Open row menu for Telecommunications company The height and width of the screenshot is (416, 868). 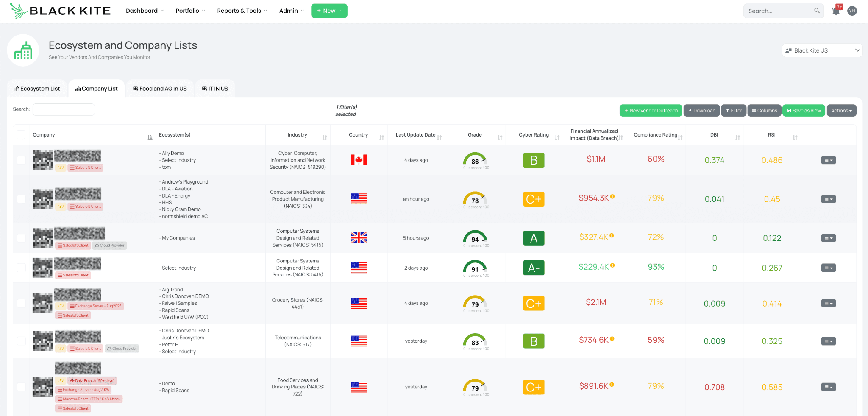tap(828, 341)
